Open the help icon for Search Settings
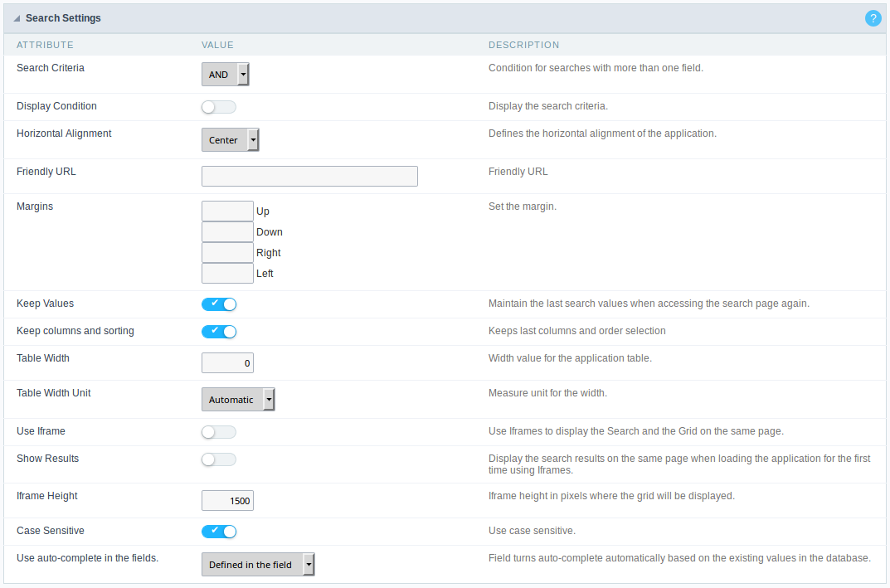Screen dimensions: 890x588 click(x=873, y=17)
